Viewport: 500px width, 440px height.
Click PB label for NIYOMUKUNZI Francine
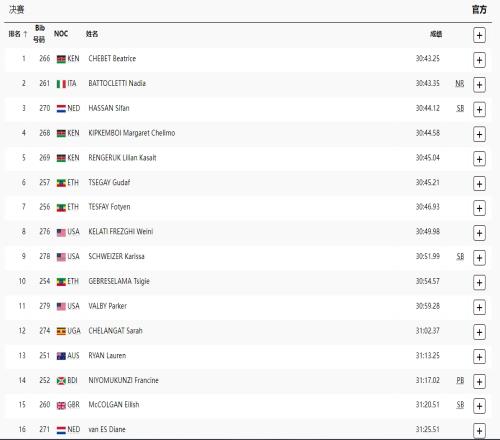[x=460, y=380]
